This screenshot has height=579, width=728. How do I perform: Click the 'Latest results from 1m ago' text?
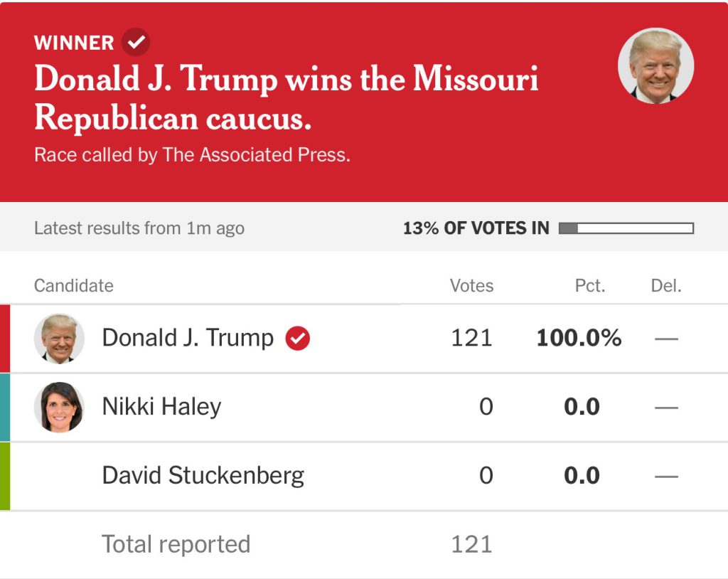[139, 228]
